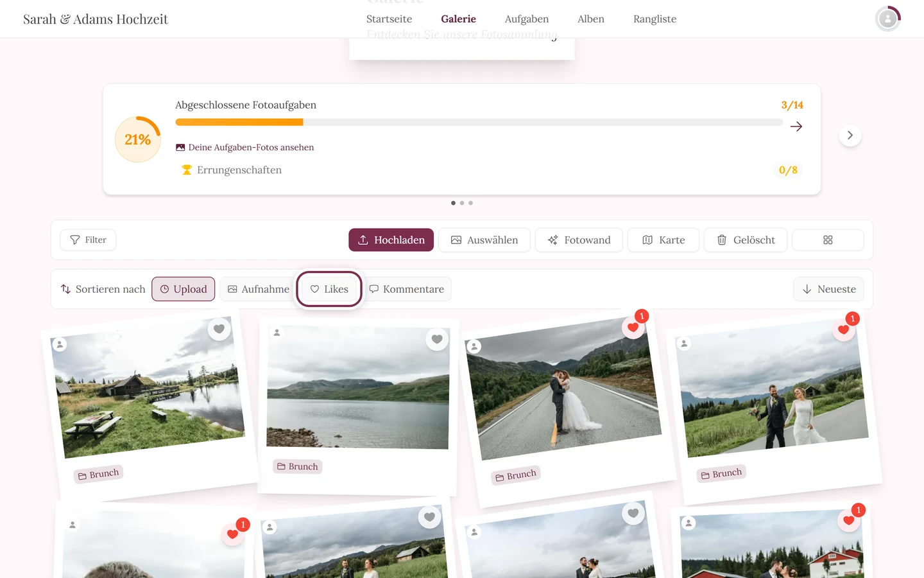Select the first carousel dot

click(453, 203)
